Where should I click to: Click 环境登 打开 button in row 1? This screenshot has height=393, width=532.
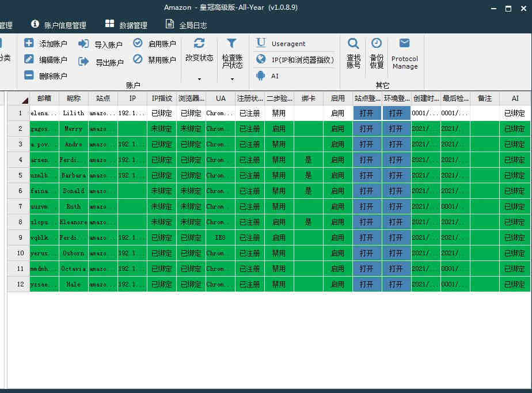(x=396, y=113)
